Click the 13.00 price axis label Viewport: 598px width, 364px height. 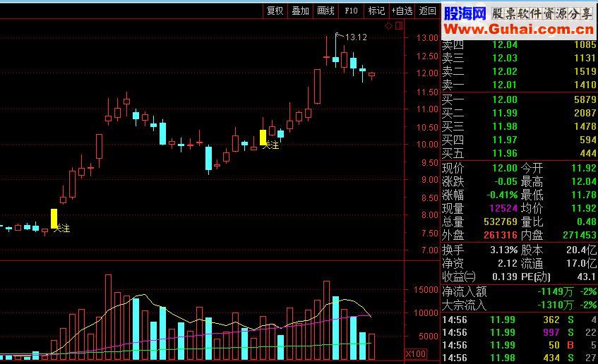pos(427,37)
